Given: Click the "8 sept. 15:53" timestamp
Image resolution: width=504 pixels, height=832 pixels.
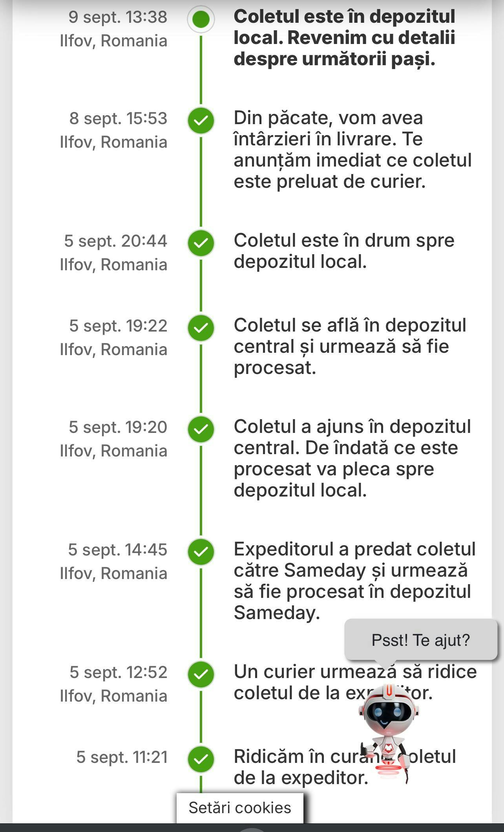Looking at the screenshot, I should (118, 119).
